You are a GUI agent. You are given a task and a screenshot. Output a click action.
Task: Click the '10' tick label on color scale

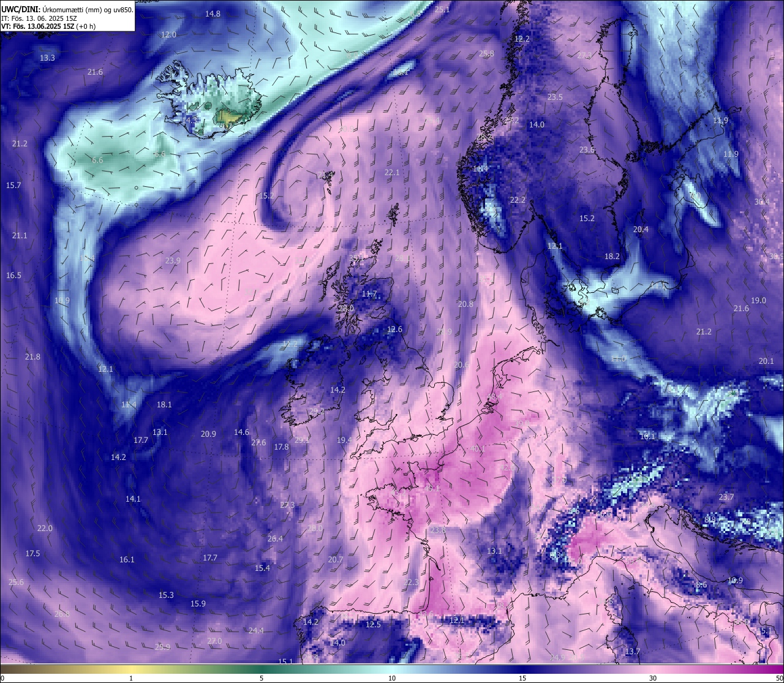[392, 678]
